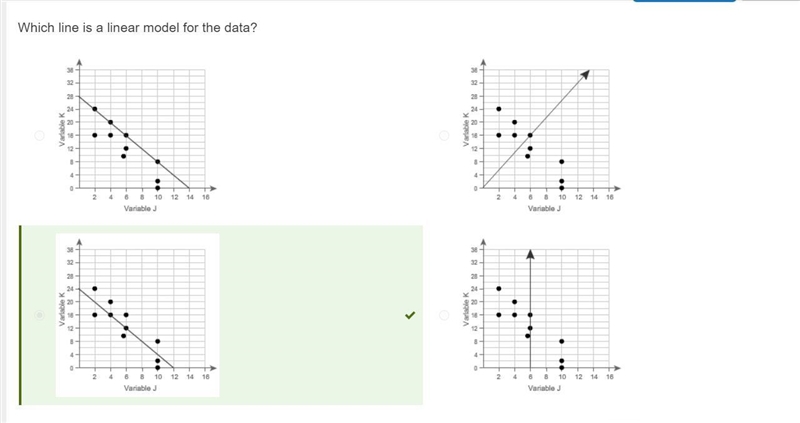The height and width of the screenshot is (423, 800).
Task: Click the dark green bar beside selected answer
Action: [20, 315]
